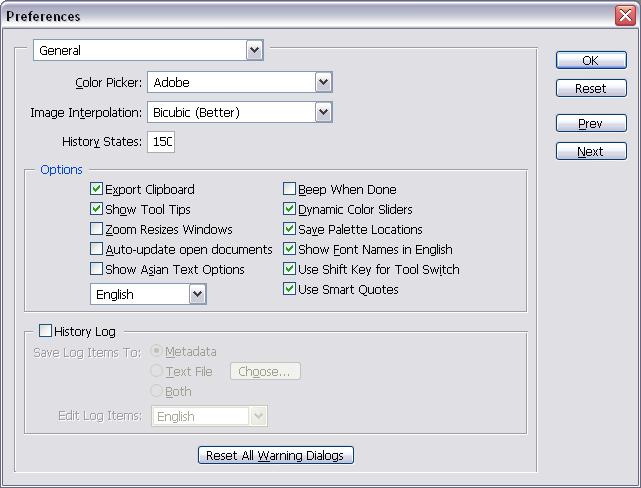Enable Zoom Resizes Windows
Image resolution: width=641 pixels, height=488 pixels.
tap(97, 229)
